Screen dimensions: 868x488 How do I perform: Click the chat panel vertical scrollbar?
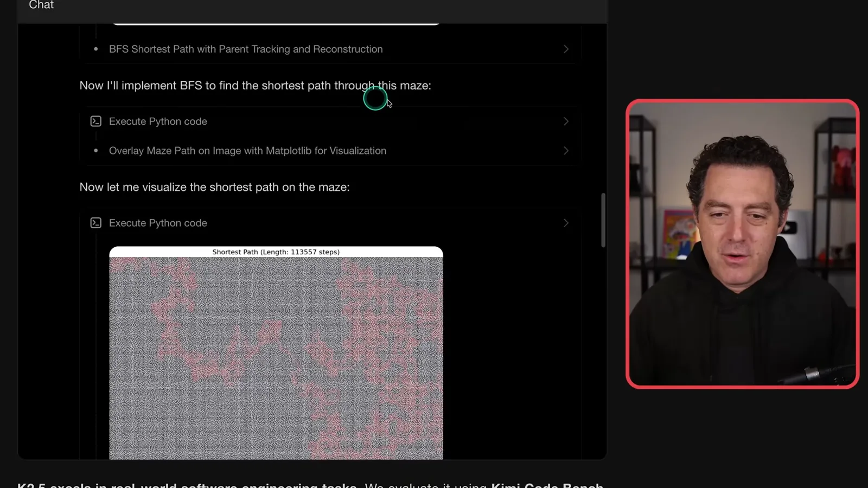[603, 220]
